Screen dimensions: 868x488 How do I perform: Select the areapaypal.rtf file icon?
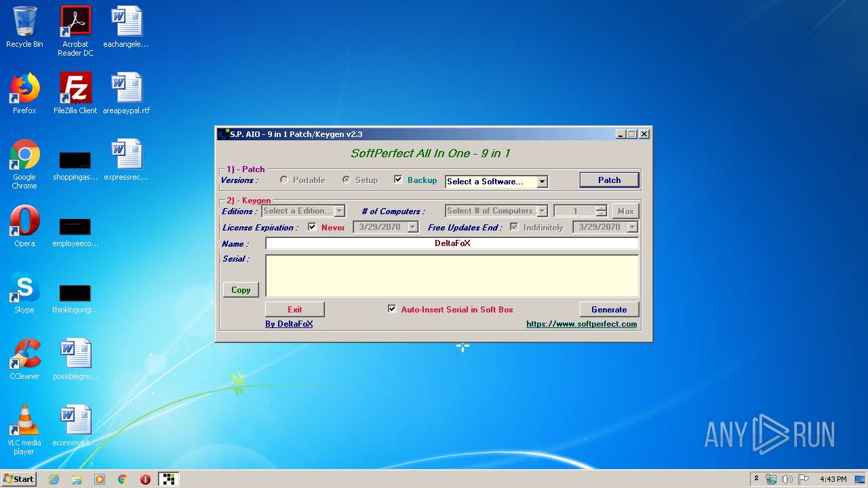tap(126, 94)
